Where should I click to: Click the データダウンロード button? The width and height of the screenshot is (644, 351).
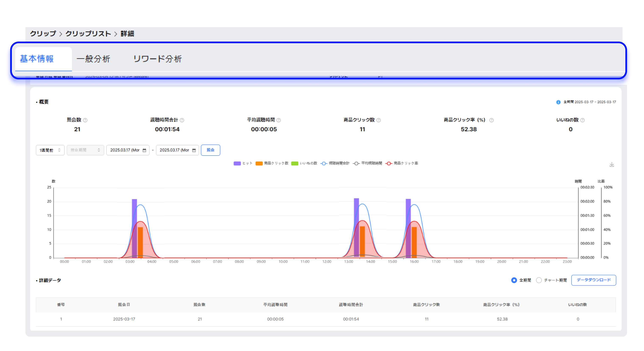[x=594, y=280]
